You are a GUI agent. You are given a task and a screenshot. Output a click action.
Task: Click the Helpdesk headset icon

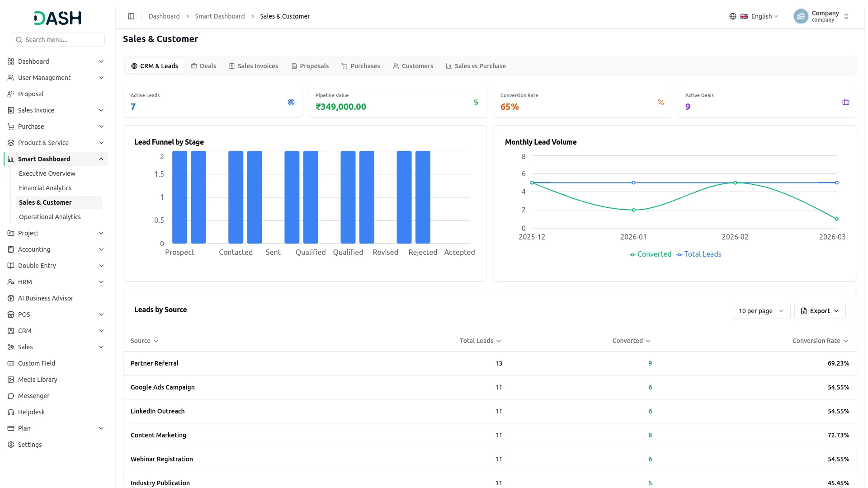[11, 412]
